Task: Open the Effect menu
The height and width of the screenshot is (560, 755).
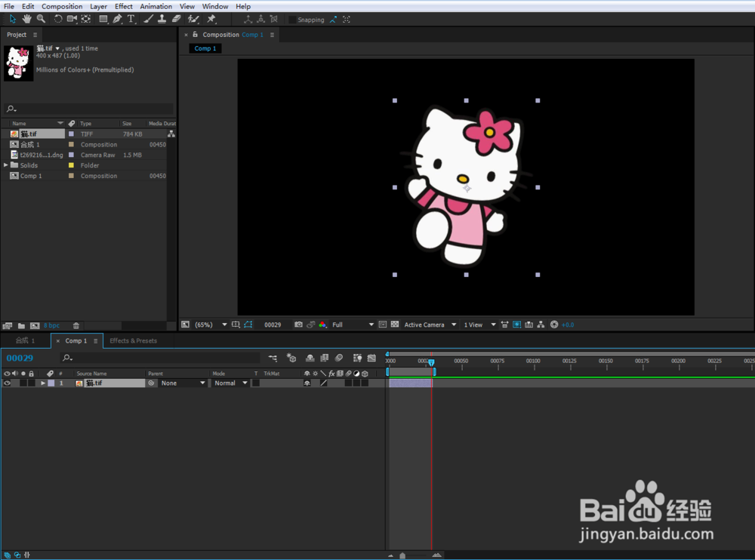Action: click(x=123, y=6)
